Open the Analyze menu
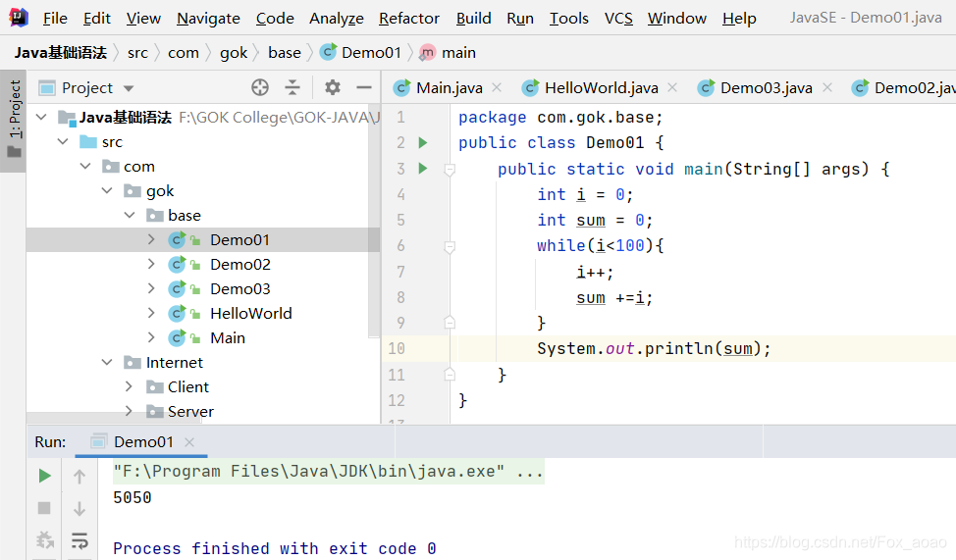956x560 pixels. [337, 19]
